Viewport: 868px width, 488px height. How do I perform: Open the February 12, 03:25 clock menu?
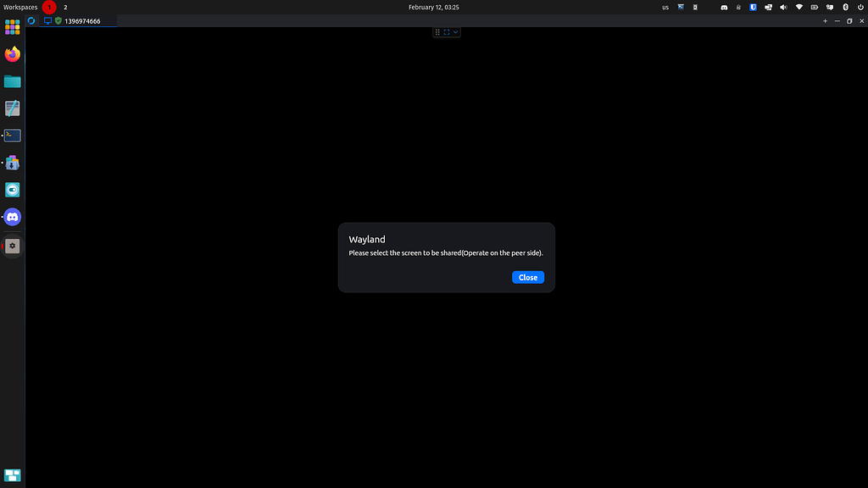tap(433, 7)
